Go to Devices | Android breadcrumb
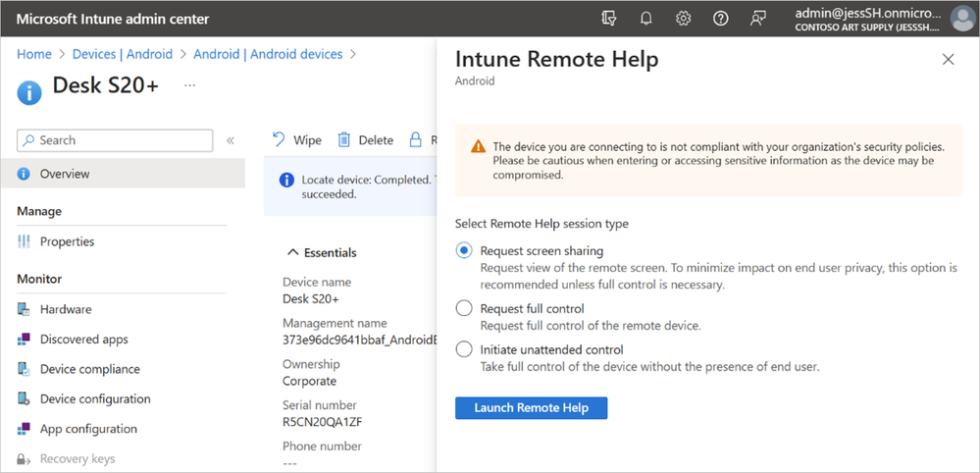 click(123, 54)
